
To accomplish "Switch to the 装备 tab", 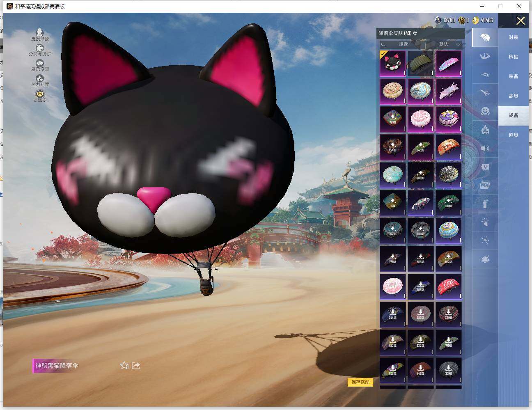I will 513,76.
